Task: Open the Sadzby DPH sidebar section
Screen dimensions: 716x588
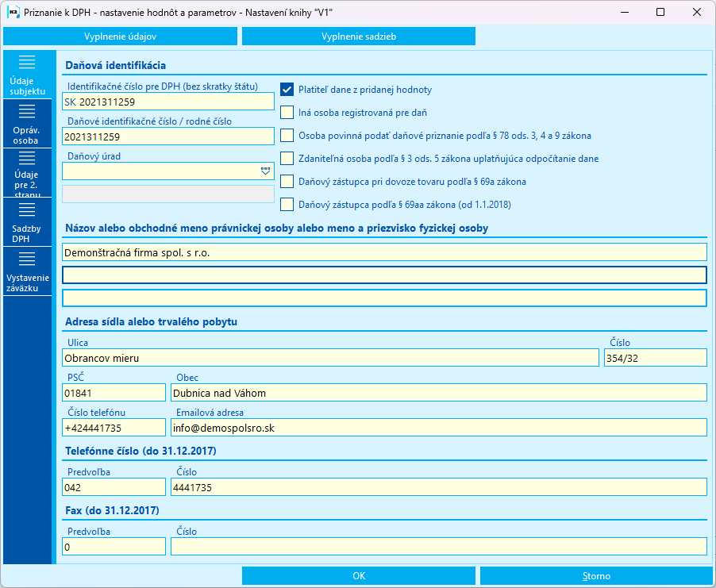Action: pyautogui.click(x=28, y=222)
